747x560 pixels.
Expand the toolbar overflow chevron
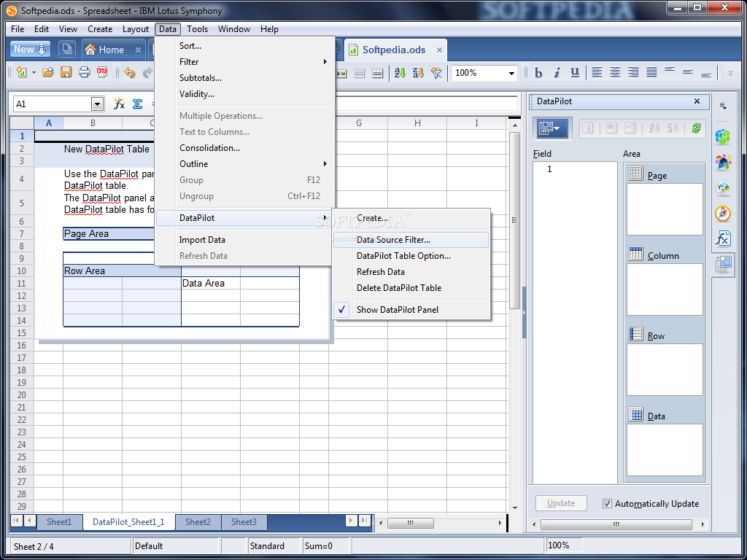click(x=730, y=73)
